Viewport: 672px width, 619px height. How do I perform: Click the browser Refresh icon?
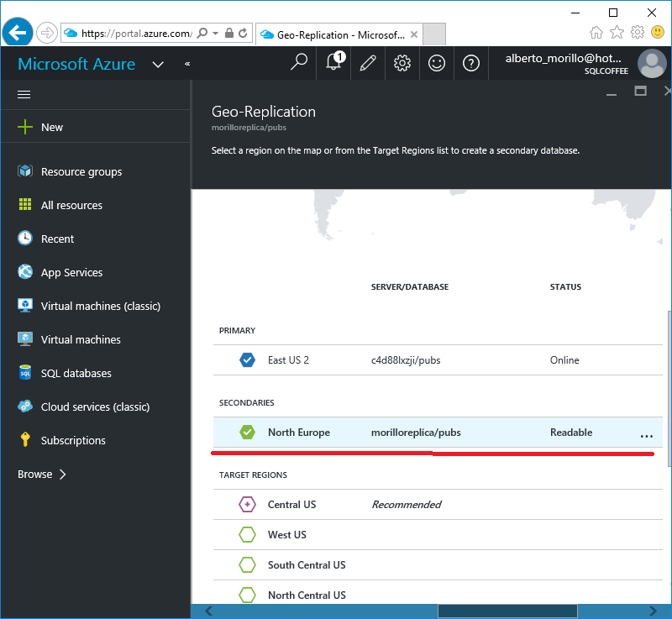point(243,33)
